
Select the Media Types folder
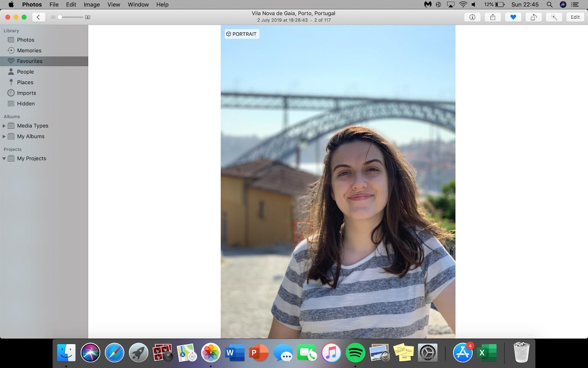(x=32, y=126)
